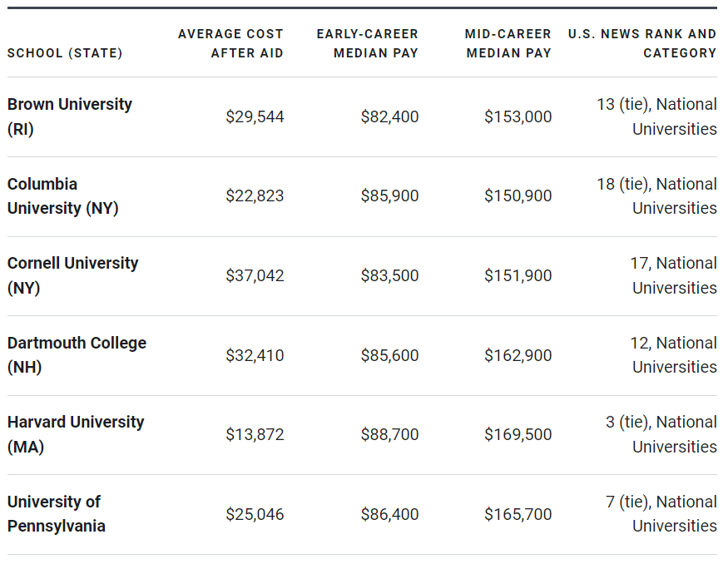
Task: Click U.S. News Rank and Category header
Action: pyautogui.click(x=641, y=43)
